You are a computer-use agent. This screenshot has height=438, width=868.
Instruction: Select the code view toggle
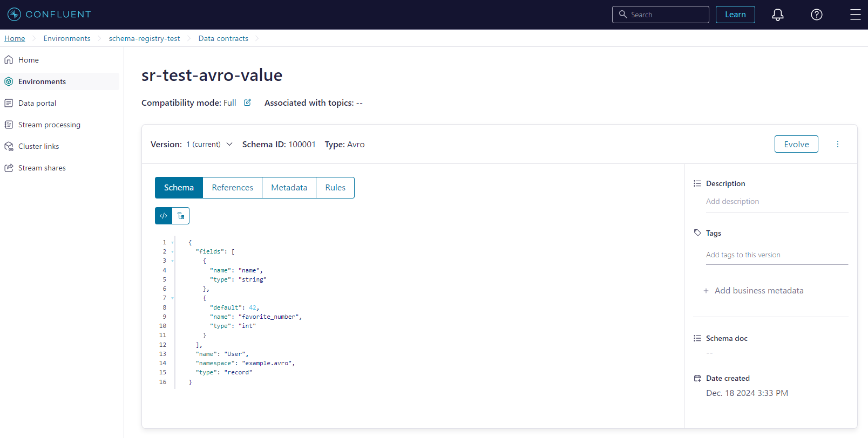coord(164,216)
